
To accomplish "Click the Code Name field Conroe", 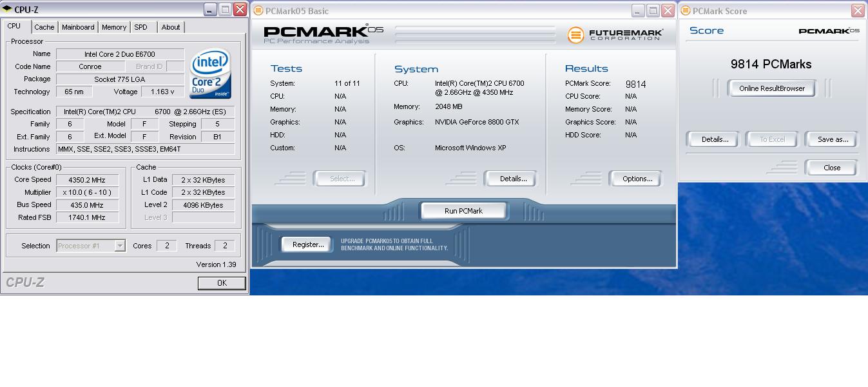I will 90,66.
